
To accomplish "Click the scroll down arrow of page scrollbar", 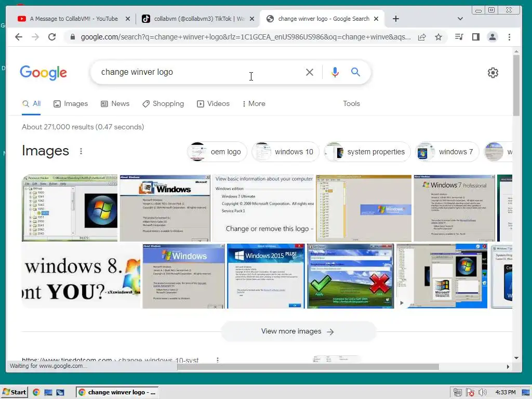I will pos(516,357).
